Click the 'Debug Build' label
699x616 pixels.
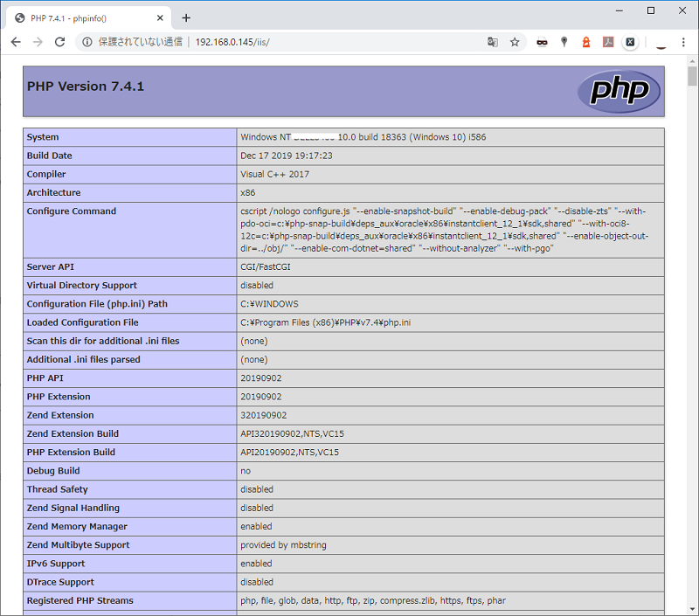click(53, 471)
